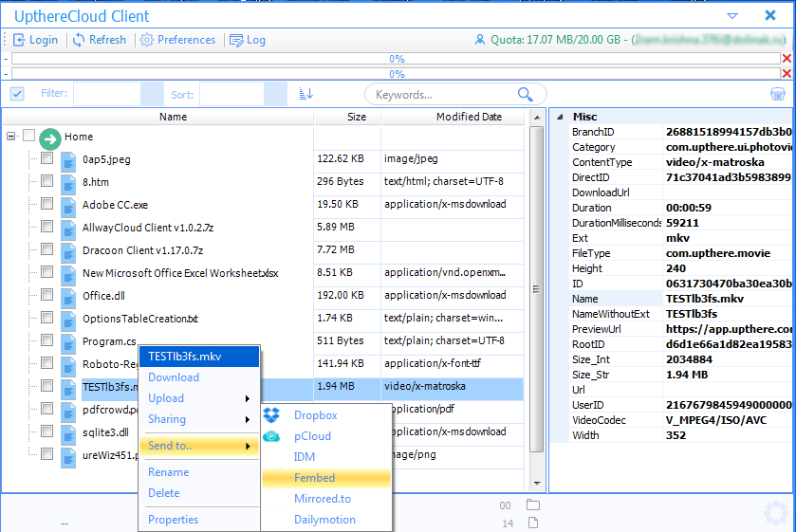This screenshot has height=532, width=796.
Task: Send file to Dropbox
Action: 326,415
